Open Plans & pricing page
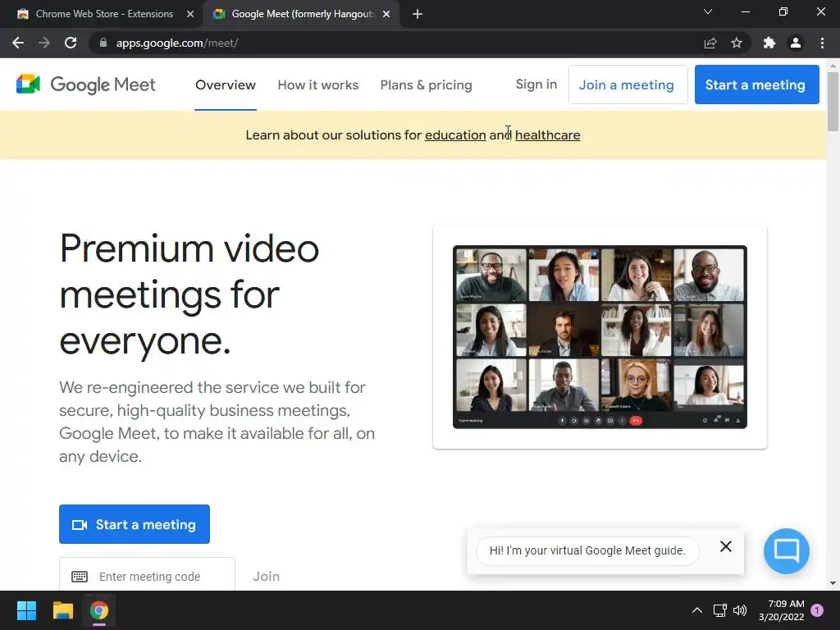This screenshot has height=630, width=840. (x=427, y=84)
